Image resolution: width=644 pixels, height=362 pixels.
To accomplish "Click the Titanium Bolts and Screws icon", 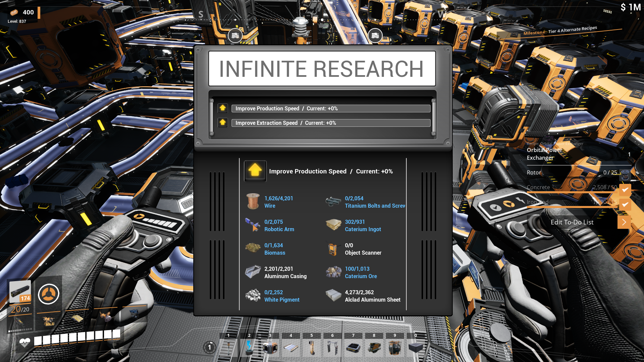I will click(x=334, y=201).
